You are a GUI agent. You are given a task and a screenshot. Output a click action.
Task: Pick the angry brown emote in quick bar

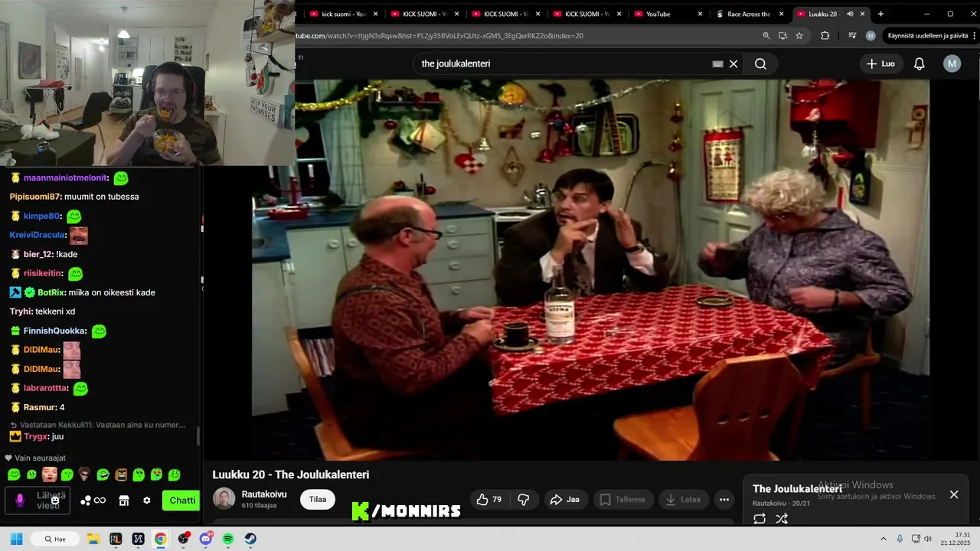(121, 475)
